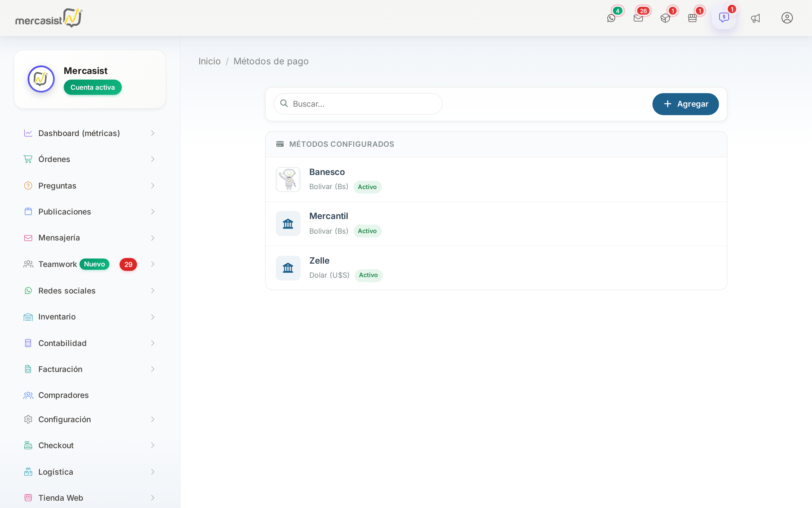Open Dashboard (métricas) menu item
Image resolution: width=812 pixels, height=508 pixels.
[90, 133]
